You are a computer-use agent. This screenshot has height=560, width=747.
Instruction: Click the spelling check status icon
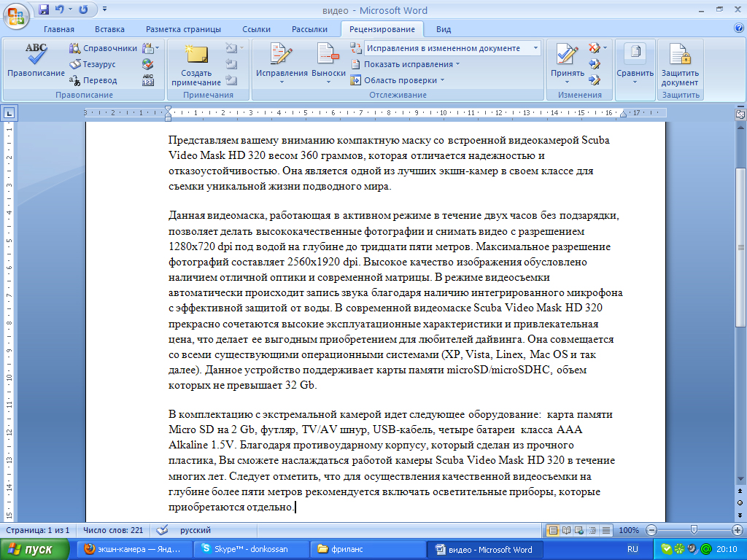tap(162, 530)
